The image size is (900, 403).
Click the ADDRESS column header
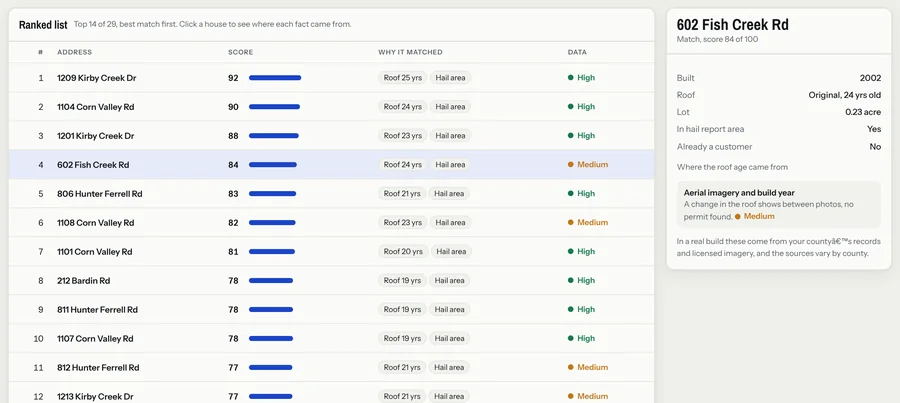[x=74, y=52]
